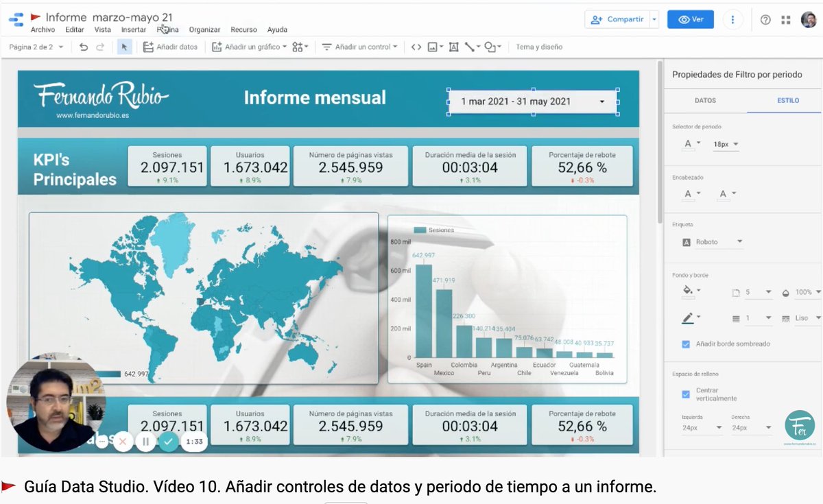Click the Data Studio logo icon

(16, 20)
